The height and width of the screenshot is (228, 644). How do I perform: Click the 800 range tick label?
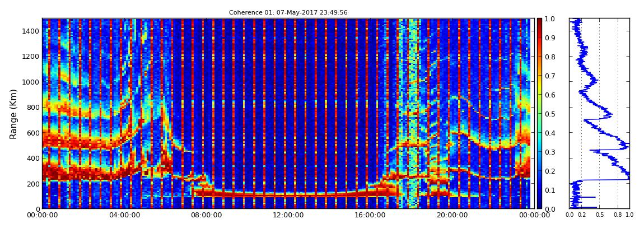click(x=32, y=107)
